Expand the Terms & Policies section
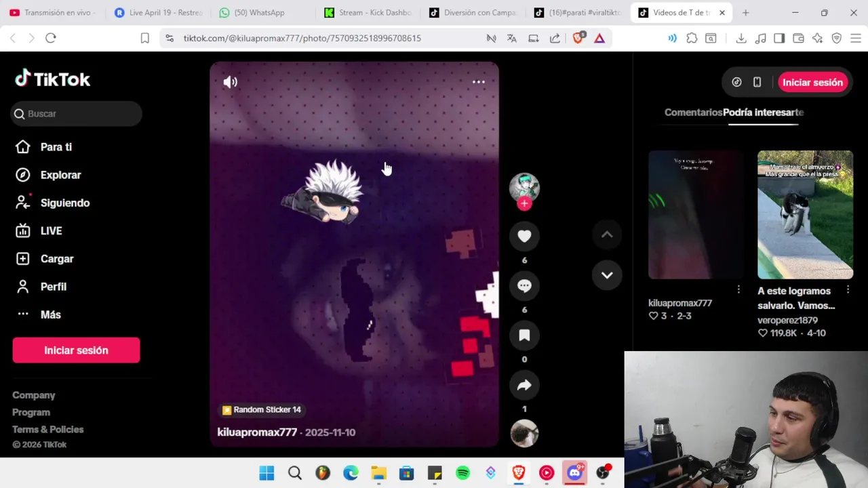Screen dimensions: 868x488 48,429
